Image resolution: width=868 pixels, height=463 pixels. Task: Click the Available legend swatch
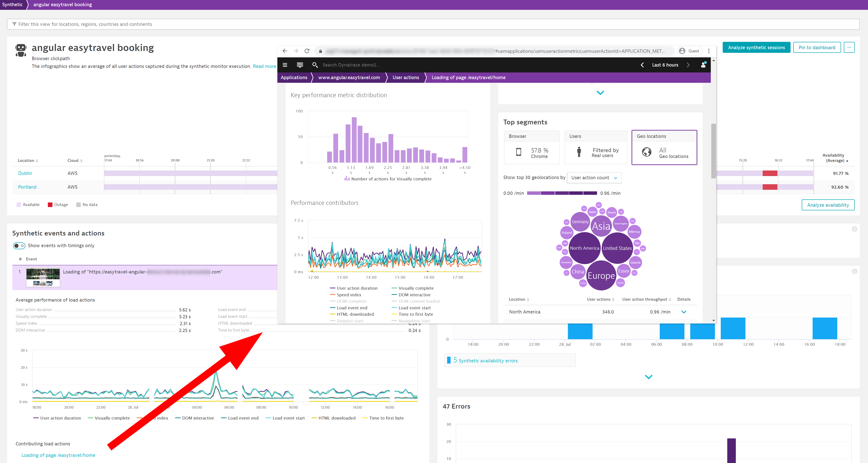(x=19, y=205)
